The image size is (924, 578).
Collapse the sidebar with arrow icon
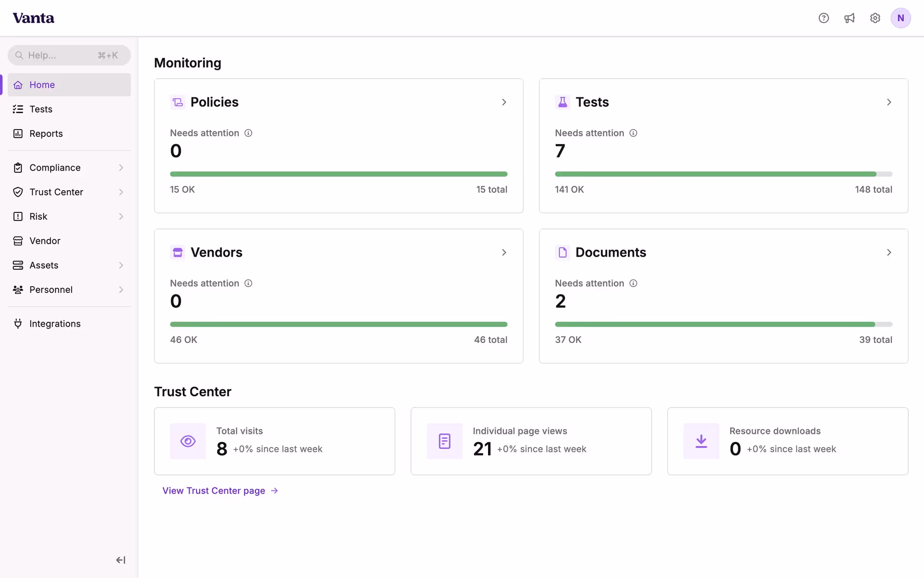pos(120,560)
